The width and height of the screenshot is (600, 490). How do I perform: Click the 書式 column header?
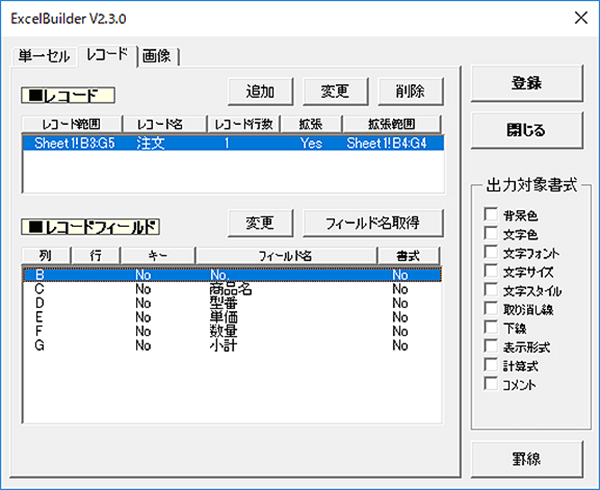409,256
